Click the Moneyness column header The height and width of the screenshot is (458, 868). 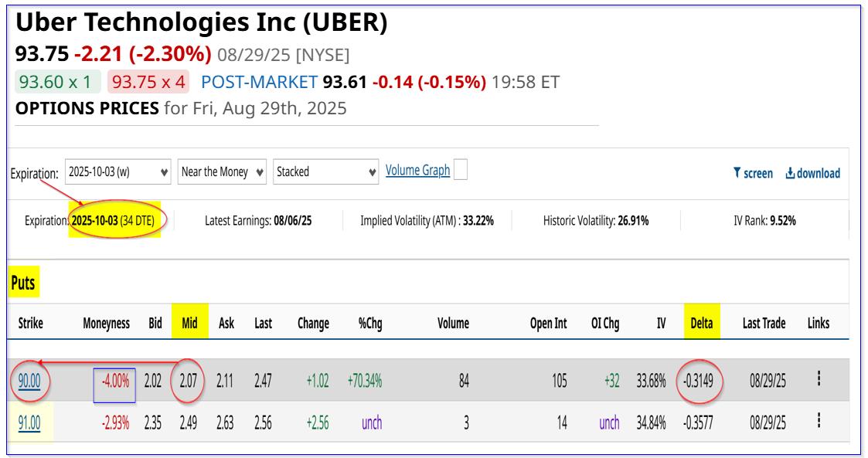coord(106,324)
